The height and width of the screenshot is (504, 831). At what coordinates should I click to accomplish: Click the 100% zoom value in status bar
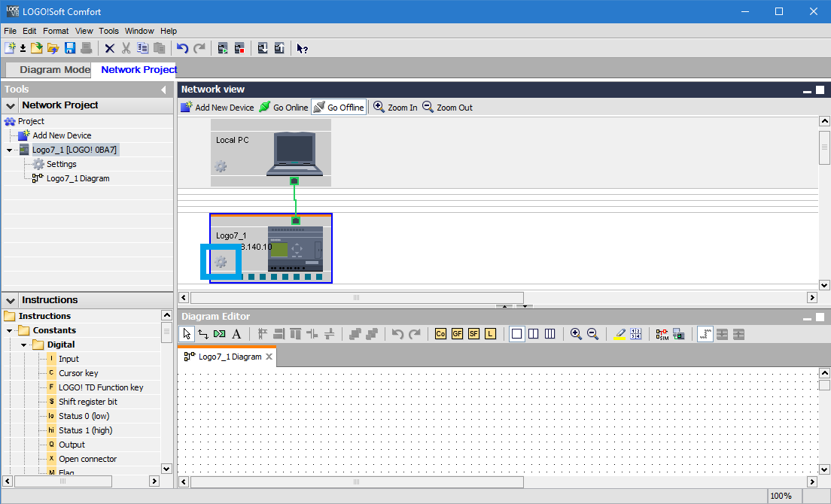click(781, 496)
